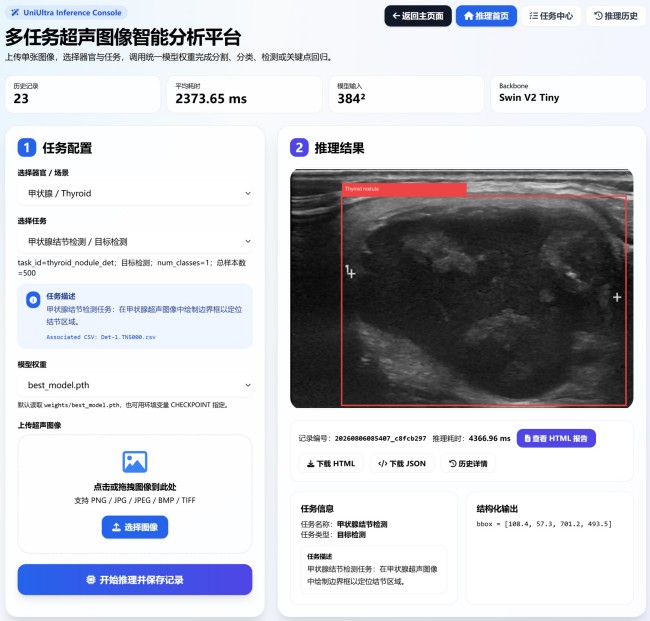Click the image placeholder icon in upload area
Viewport: 650px width, 621px height.
(135, 461)
